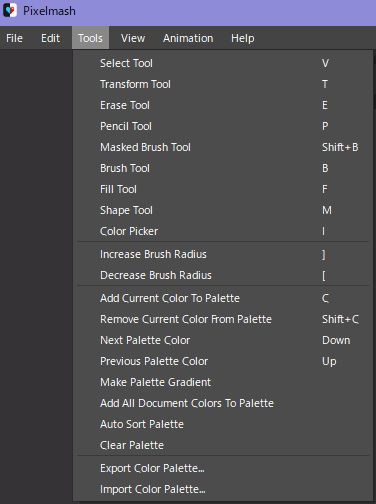Select Auto Sort Palette option
This screenshot has height=504, width=376.
coord(223,424)
